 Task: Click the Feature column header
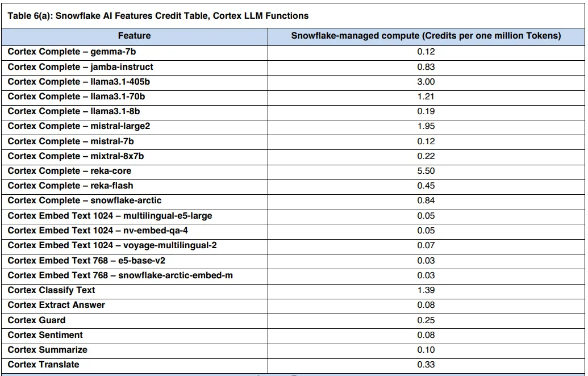tap(134, 36)
